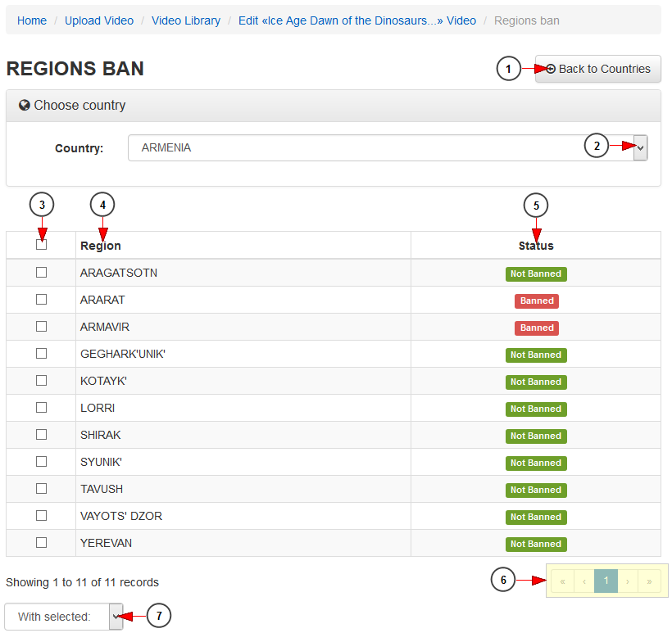This screenshot has height=633, width=672.
Task: Go to the Home breadcrumb link
Action: click(x=32, y=20)
